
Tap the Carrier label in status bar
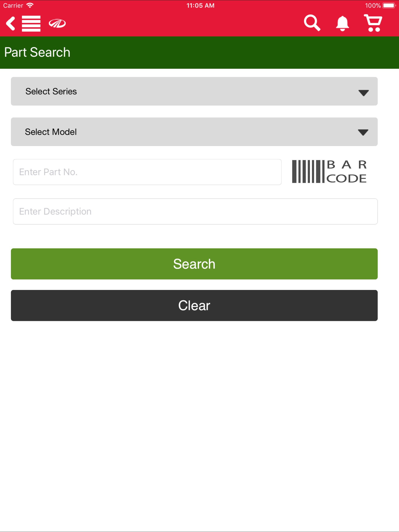click(x=13, y=5)
